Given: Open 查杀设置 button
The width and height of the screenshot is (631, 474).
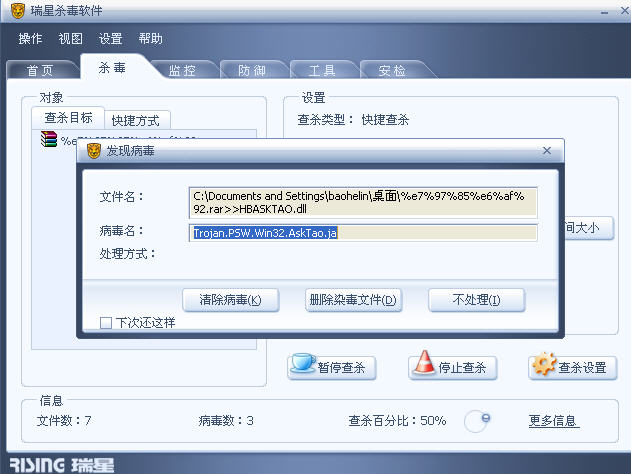Looking at the screenshot, I should [573, 367].
